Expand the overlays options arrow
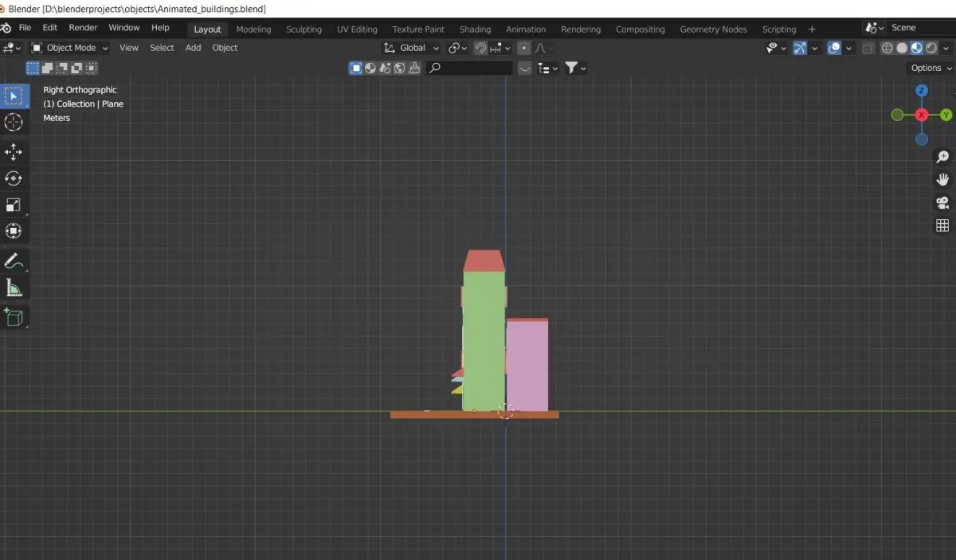Screen dimensions: 956x560 [848, 48]
